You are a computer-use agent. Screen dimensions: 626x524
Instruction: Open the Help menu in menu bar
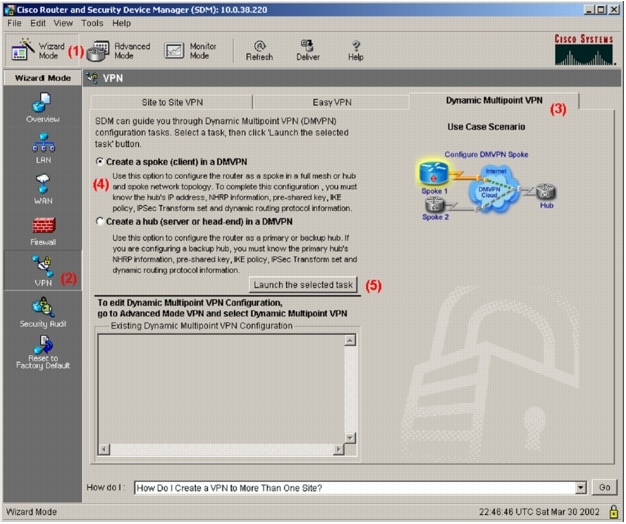pos(121,23)
